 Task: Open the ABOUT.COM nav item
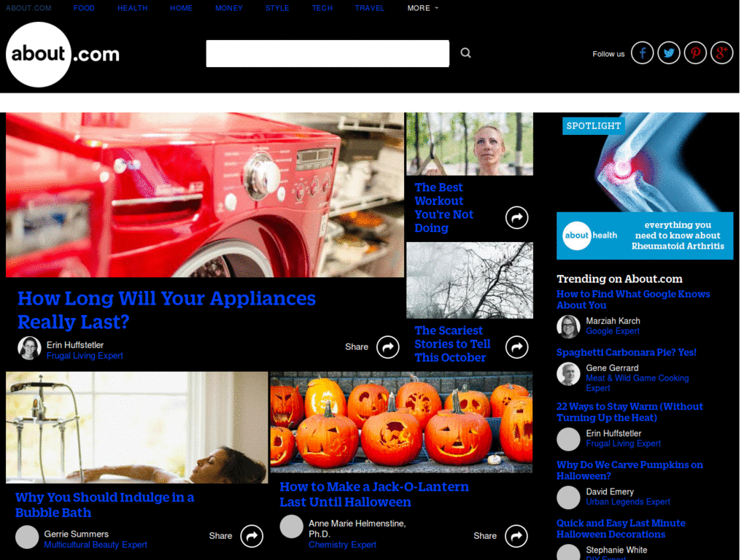pos(28,8)
